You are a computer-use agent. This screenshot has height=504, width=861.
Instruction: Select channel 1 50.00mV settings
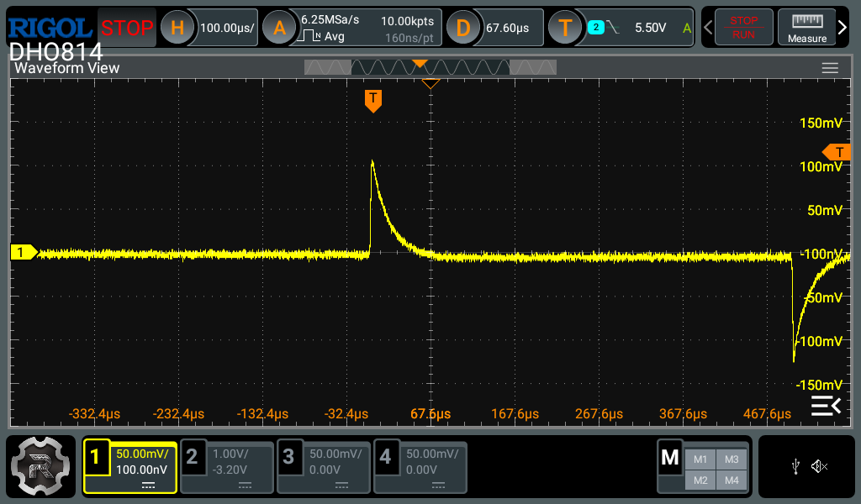(130, 467)
